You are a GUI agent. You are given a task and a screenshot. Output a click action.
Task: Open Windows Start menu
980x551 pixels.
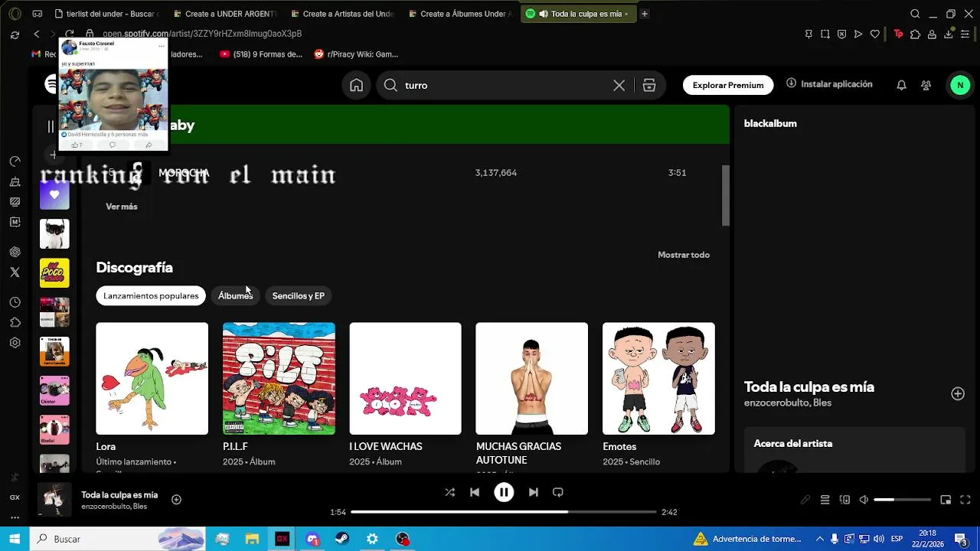(15, 539)
